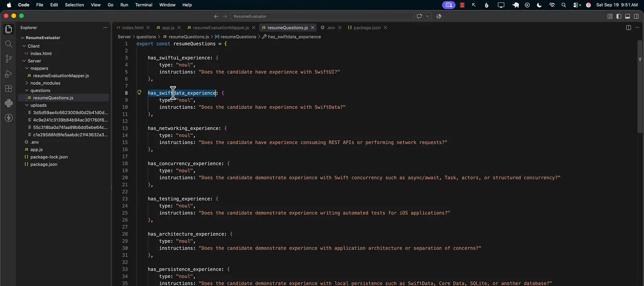Open the Explorer view in activity bar
The width and height of the screenshot is (644, 286).
pos(8,29)
